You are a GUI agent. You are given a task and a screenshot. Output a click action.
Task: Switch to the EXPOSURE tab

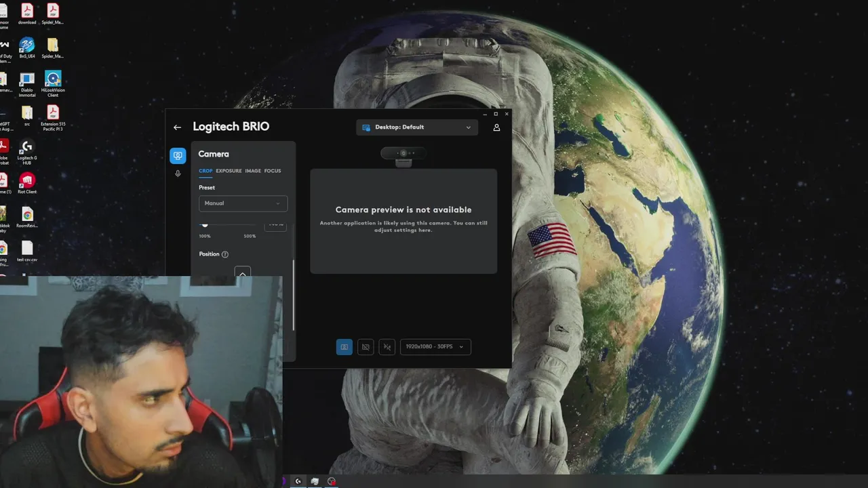(x=229, y=171)
